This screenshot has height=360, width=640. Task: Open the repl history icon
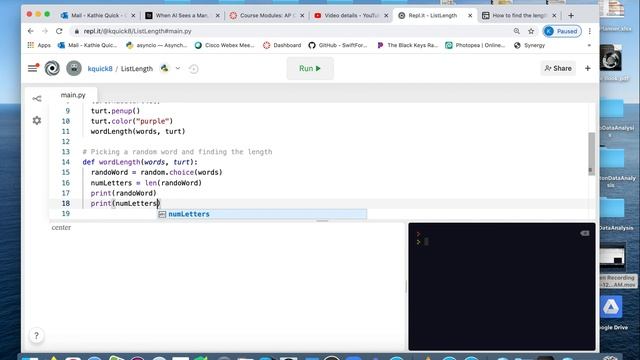coord(193,69)
